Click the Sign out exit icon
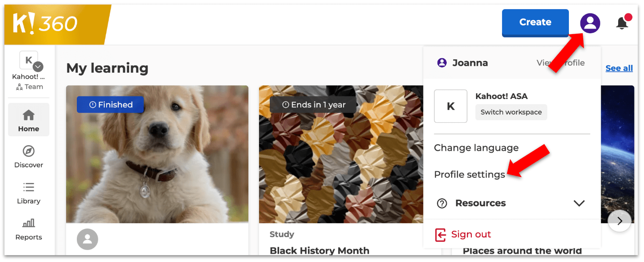This screenshot has height=262, width=644. tap(440, 235)
